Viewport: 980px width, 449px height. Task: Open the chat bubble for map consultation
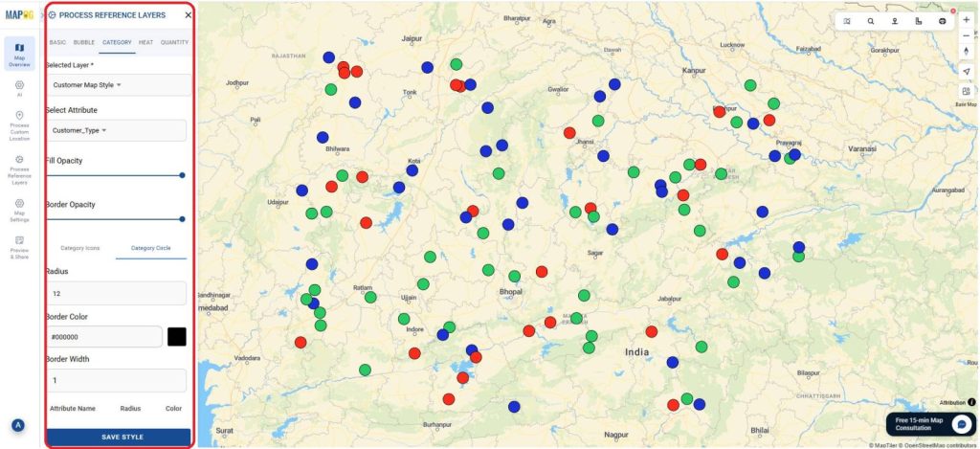pos(961,424)
